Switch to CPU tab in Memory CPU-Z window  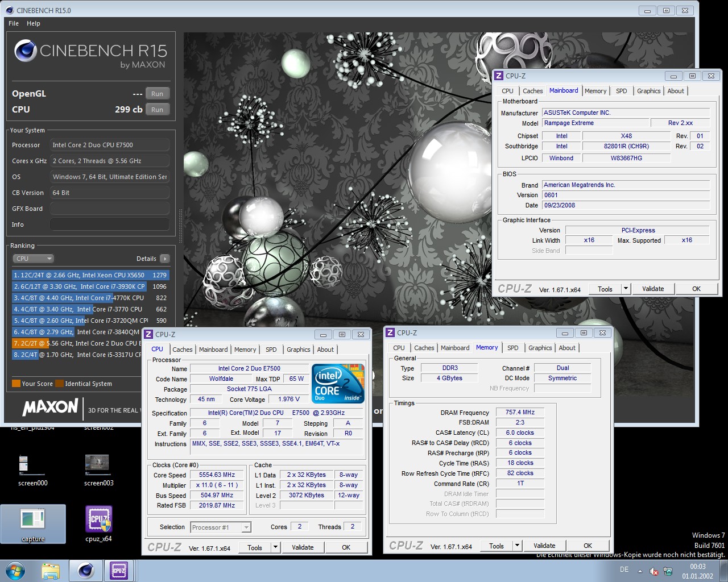(399, 348)
